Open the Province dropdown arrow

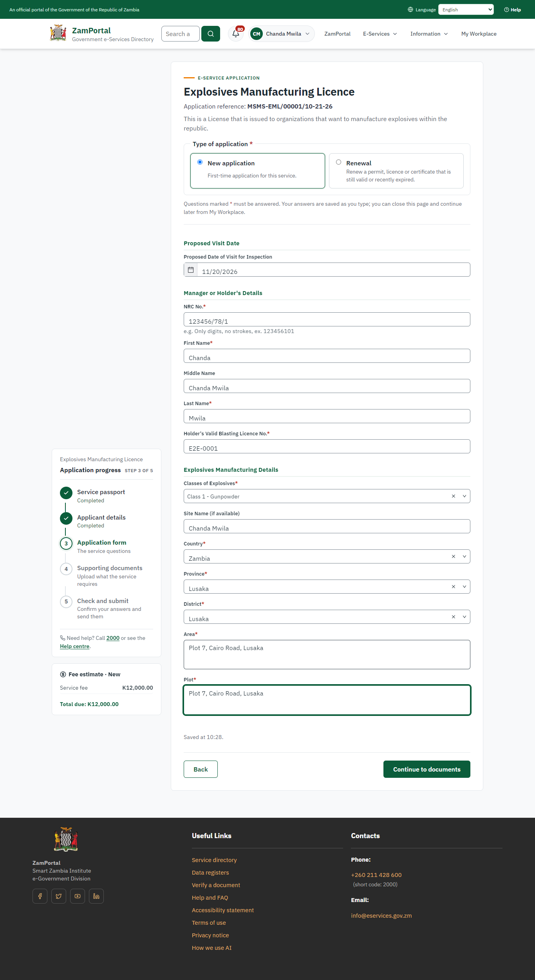click(x=465, y=587)
